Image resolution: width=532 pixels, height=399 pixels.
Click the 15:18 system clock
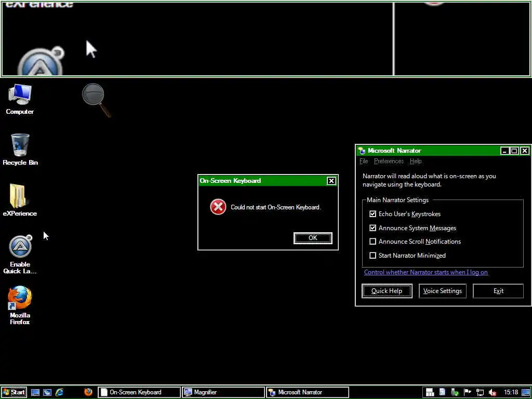(511, 392)
